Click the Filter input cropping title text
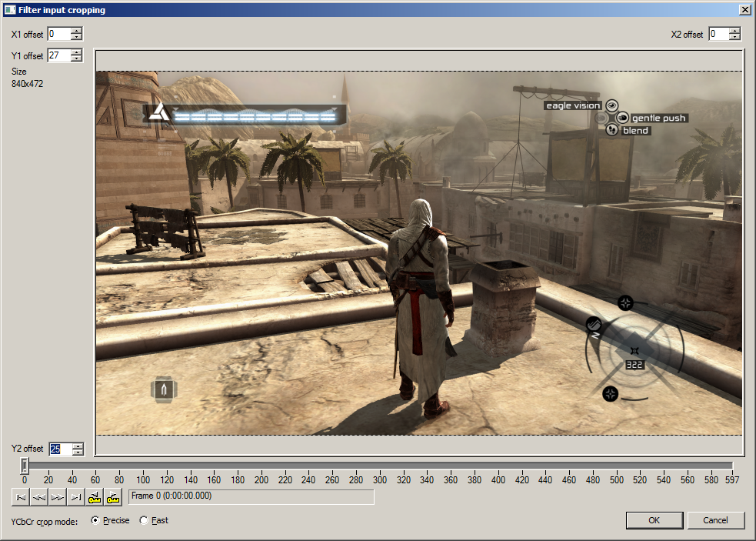This screenshot has width=756, height=541. click(x=62, y=10)
